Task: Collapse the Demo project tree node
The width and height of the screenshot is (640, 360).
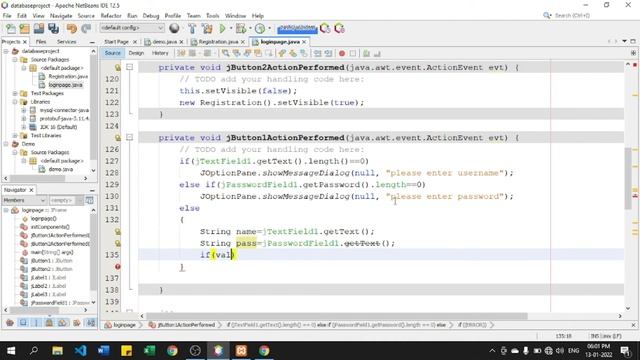Action: coord(6,144)
